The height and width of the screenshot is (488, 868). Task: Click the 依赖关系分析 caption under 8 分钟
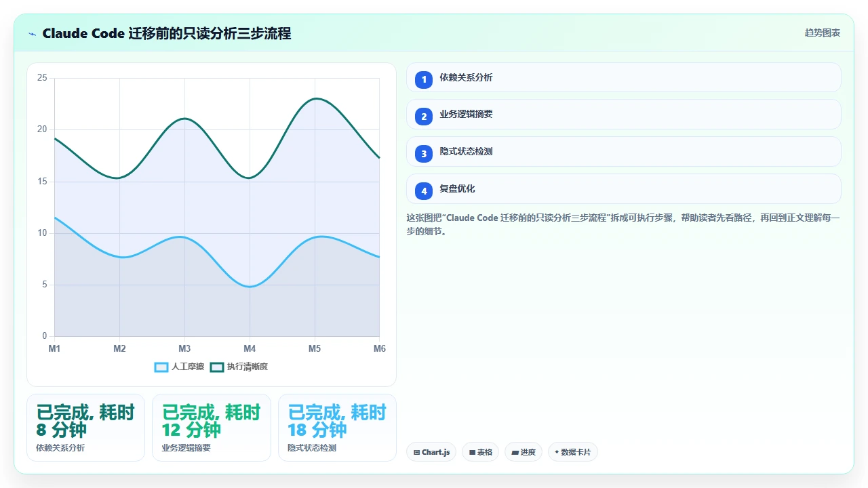click(x=60, y=448)
